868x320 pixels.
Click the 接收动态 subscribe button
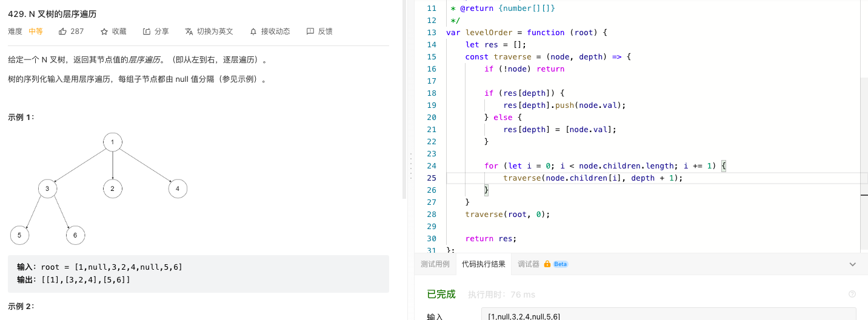[276, 32]
